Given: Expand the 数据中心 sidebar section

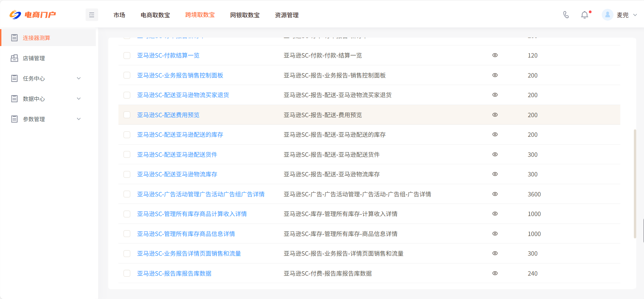Looking at the screenshot, I should pos(79,99).
